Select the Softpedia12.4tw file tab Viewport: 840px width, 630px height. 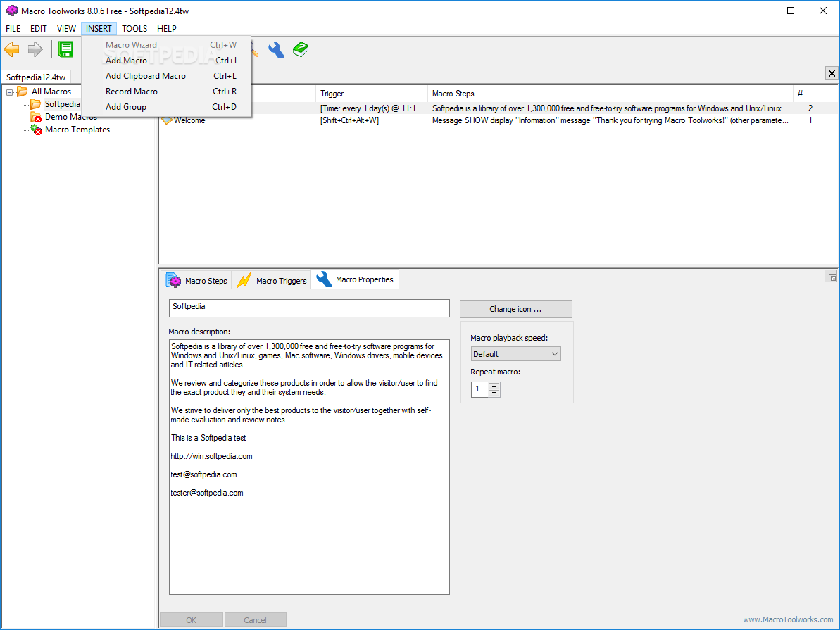coord(36,77)
